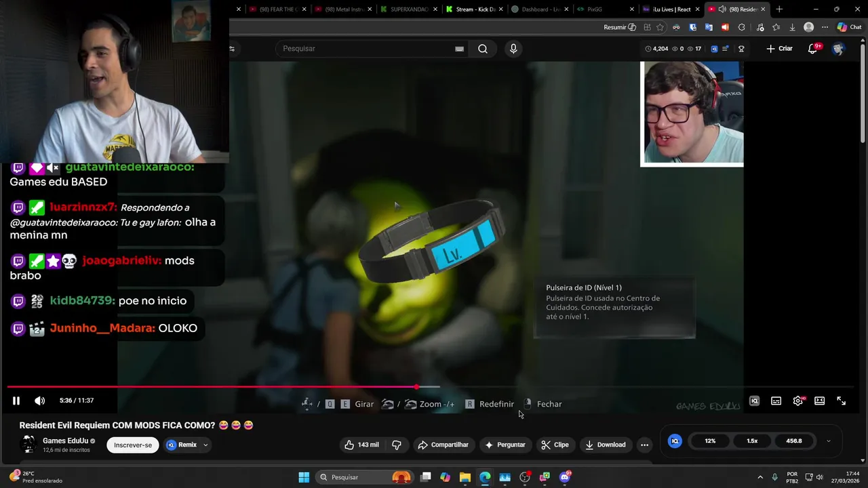Viewport: 868px width, 488px height.
Task: Create a clip with Clipe button
Action: coord(555,445)
